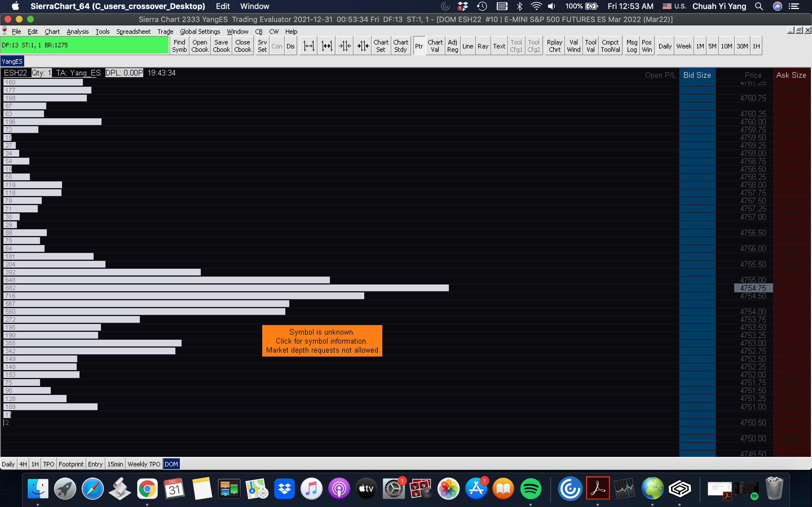Expand the Analysis menu

(x=78, y=32)
